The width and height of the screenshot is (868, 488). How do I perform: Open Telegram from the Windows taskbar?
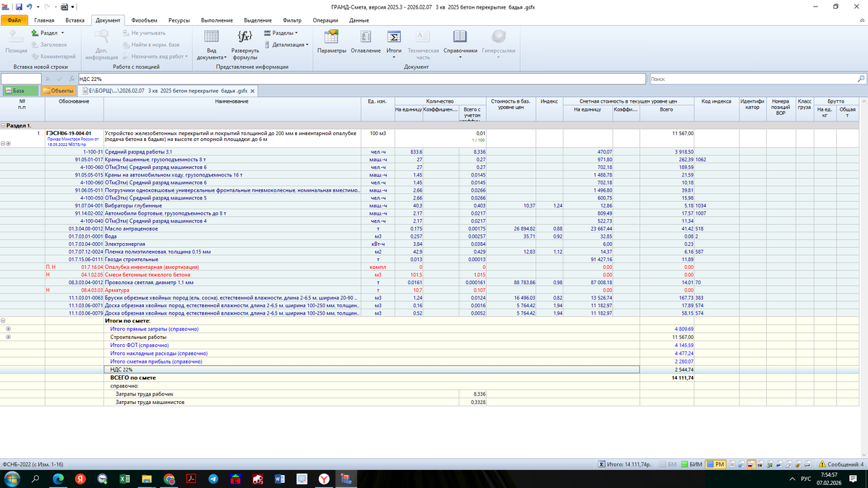coord(213,479)
